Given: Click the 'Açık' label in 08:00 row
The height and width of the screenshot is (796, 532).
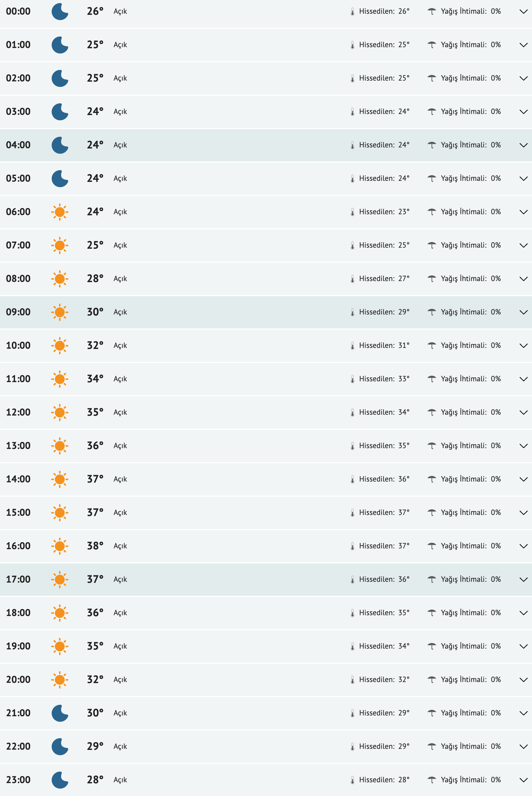Looking at the screenshot, I should pyautogui.click(x=120, y=279).
